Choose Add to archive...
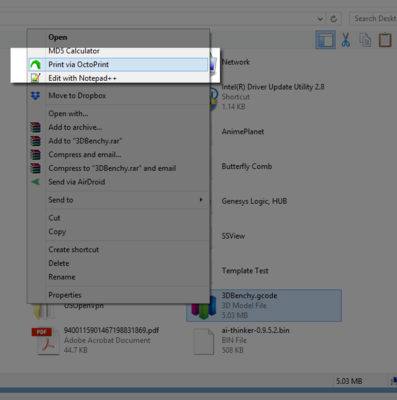Screen dimensions: 397x400 coord(118,127)
